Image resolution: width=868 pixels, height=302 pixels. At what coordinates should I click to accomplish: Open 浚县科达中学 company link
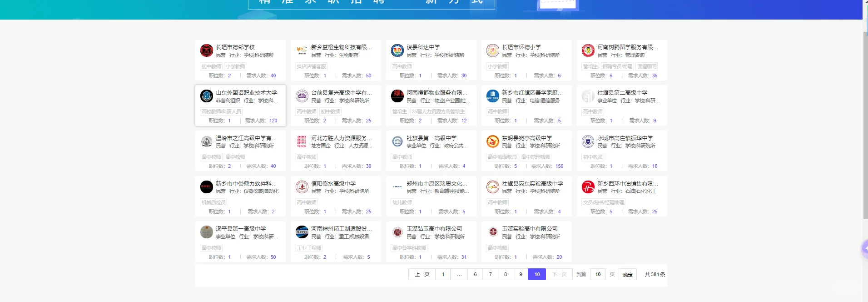[423, 47]
